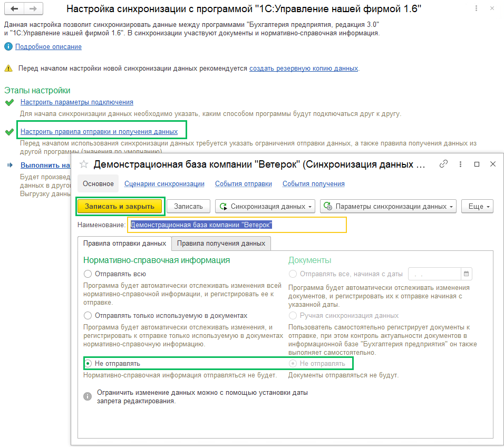The width and height of the screenshot is (504, 447).
Task: Click Записать и закрыть button
Action: (x=120, y=206)
